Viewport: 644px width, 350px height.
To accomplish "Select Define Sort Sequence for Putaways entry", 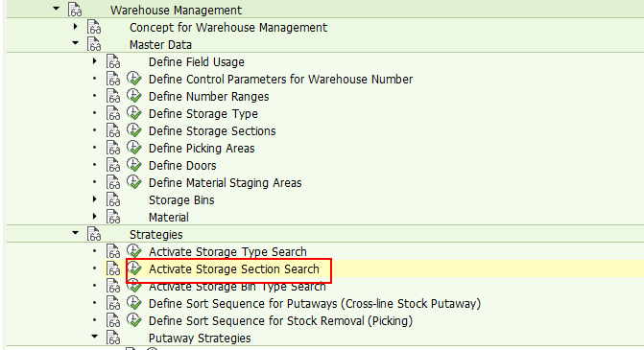I will [x=315, y=304].
